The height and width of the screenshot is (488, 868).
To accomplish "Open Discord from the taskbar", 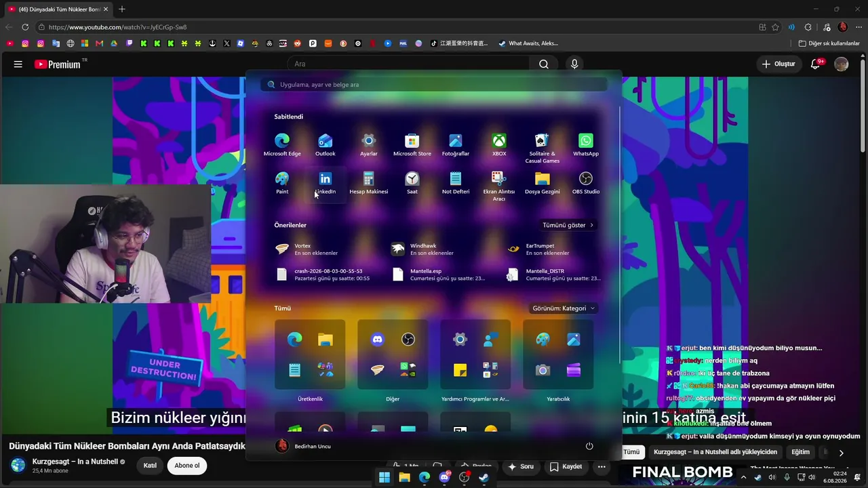I will tap(445, 477).
